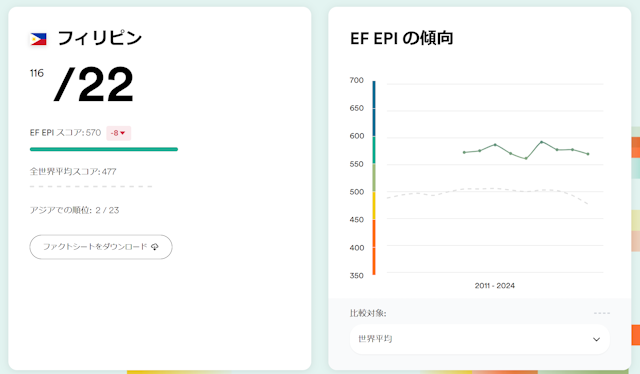Screen dimensions: 640x374
Task: Click the red down-triangle score change badge
Action: 118,133
